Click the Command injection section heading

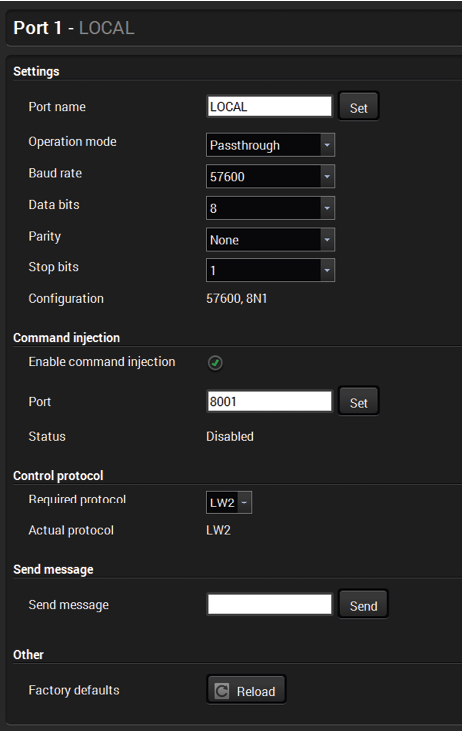coord(67,338)
